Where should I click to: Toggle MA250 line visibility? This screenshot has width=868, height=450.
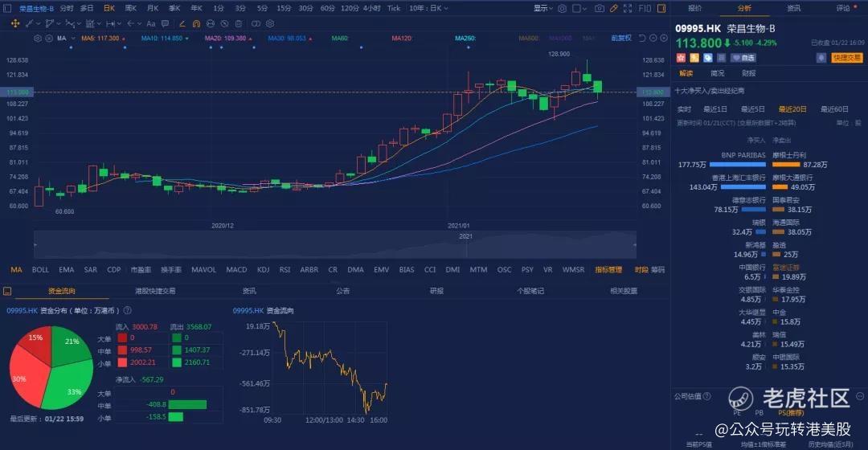(465, 39)
